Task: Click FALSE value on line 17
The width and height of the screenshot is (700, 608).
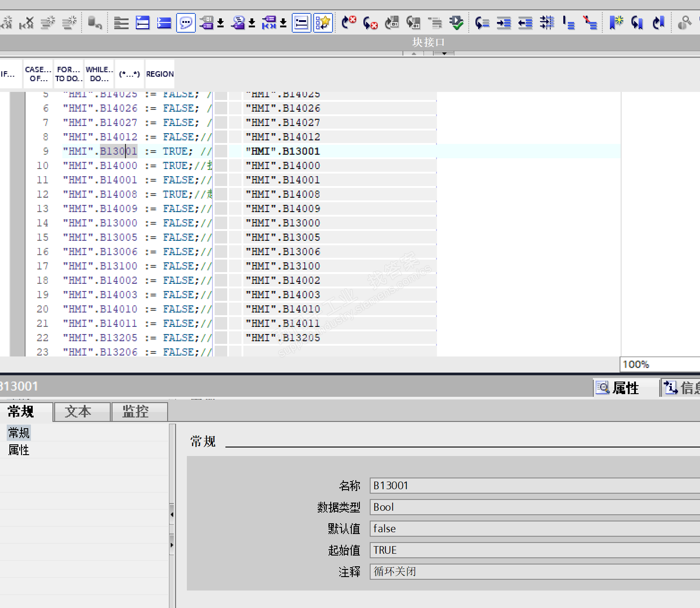Action: (178, 266)
